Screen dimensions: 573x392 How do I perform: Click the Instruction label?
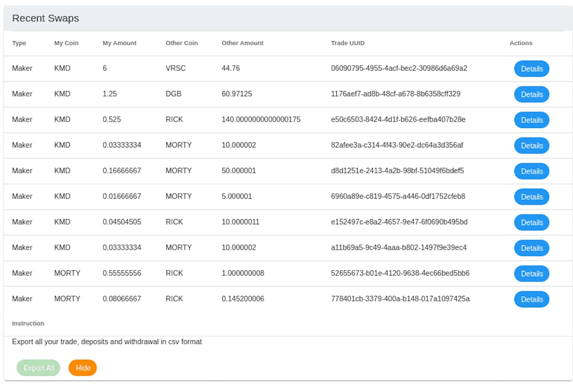click(28, 324)
